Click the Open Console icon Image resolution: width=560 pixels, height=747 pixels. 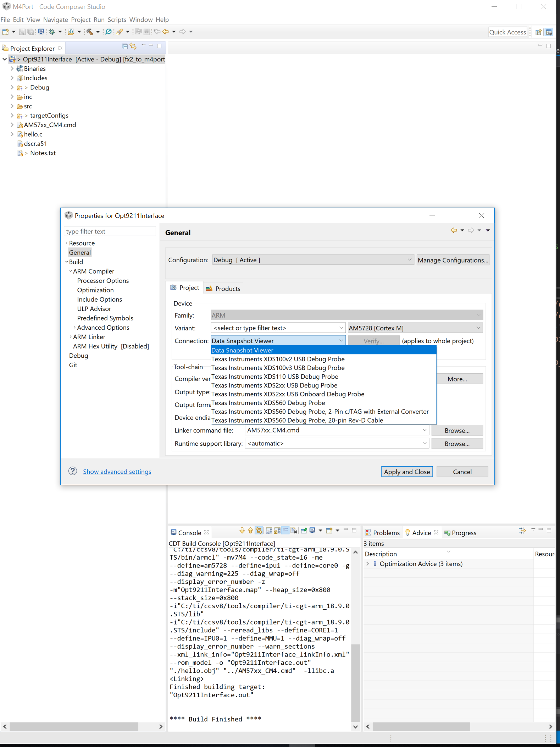point(329,531)
